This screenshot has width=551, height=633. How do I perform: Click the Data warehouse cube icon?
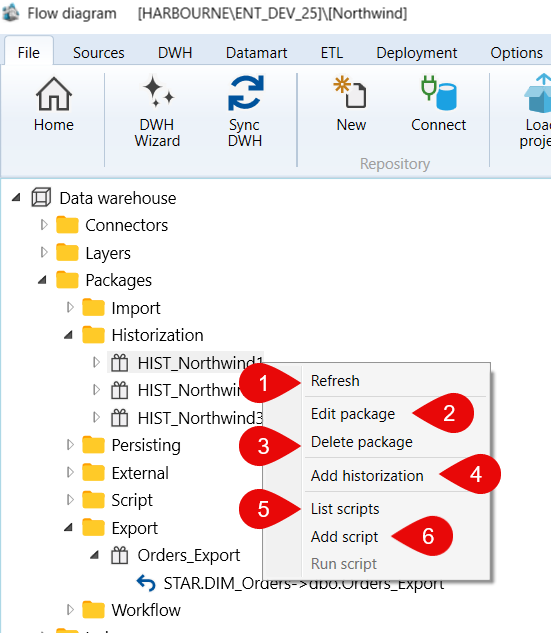tap(41, 198)
